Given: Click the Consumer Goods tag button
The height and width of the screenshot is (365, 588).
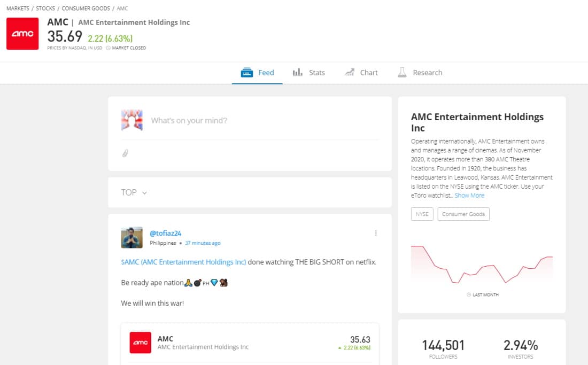Looking at the screenshot, I should click(x=463, y=214).
